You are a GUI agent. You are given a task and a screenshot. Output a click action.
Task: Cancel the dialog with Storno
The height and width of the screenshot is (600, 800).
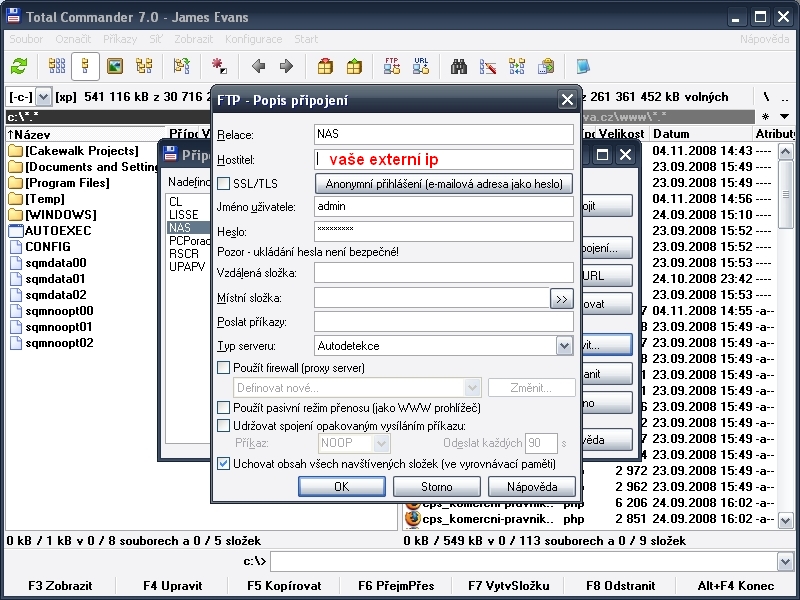[437, 487]
